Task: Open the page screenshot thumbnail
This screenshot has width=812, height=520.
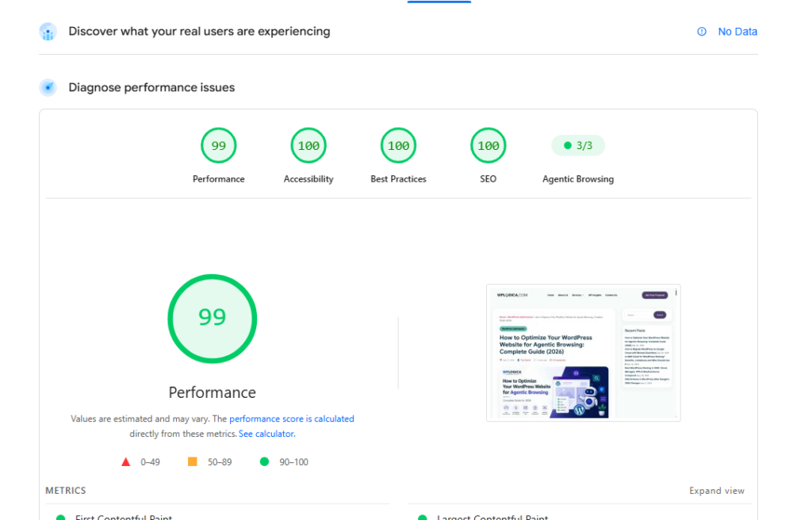Action: click(583, 353)
